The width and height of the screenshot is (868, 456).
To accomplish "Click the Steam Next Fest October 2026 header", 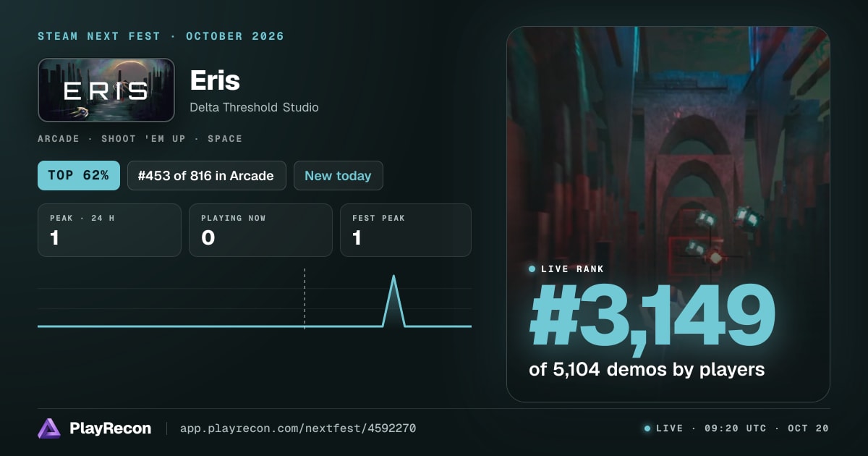I will point(161,36).
